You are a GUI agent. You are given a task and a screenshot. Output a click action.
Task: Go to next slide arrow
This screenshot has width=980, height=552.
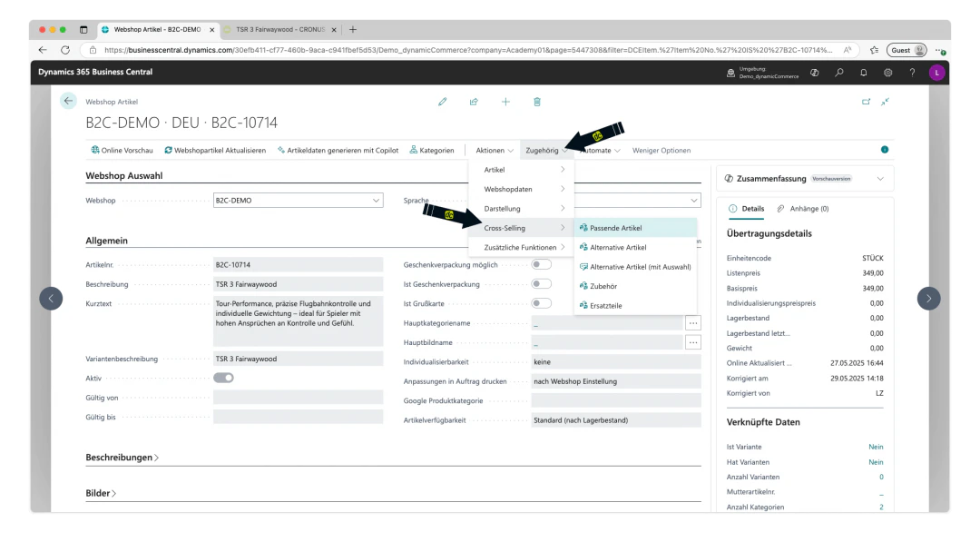(929, 298)
